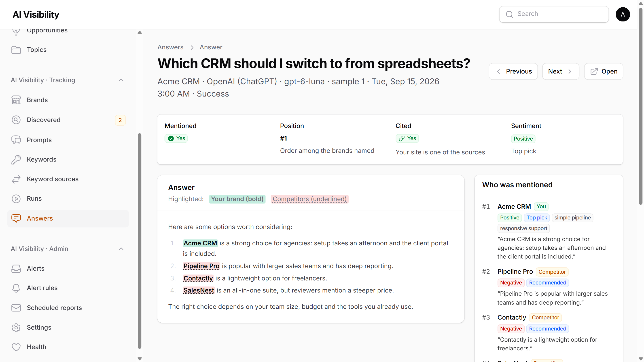Open the Discovered page
Viewport: 644px width, 362px height.
click(x=68, y=120)
